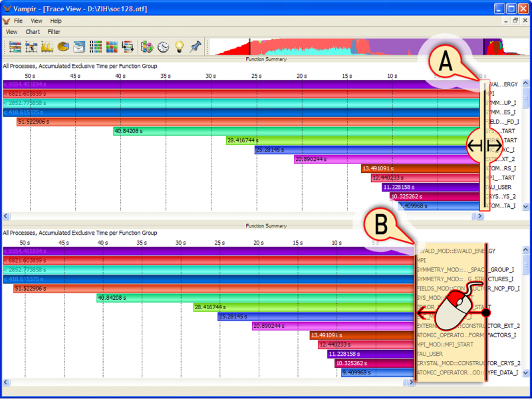This screenshot has height=399, width=532.
Task: Open the Call Tree chart icon
Action: tap(128, 47)
